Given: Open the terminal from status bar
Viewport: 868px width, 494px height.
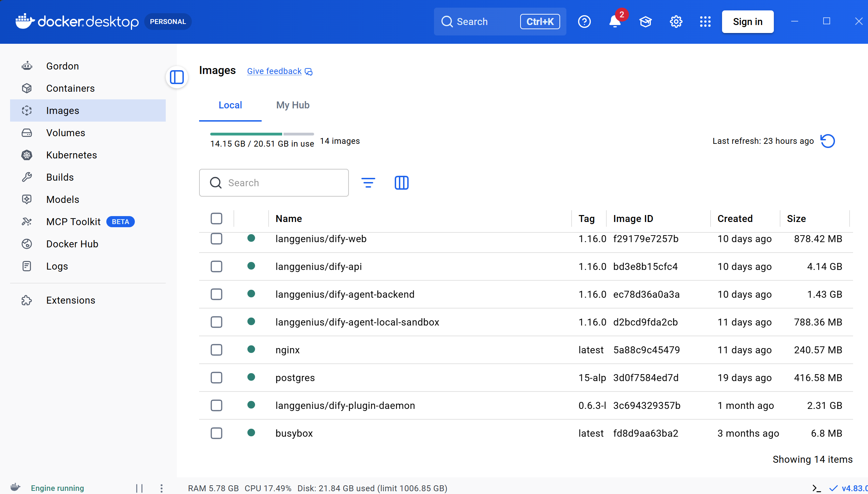Looking at the screenshot, I should (817, 488).
